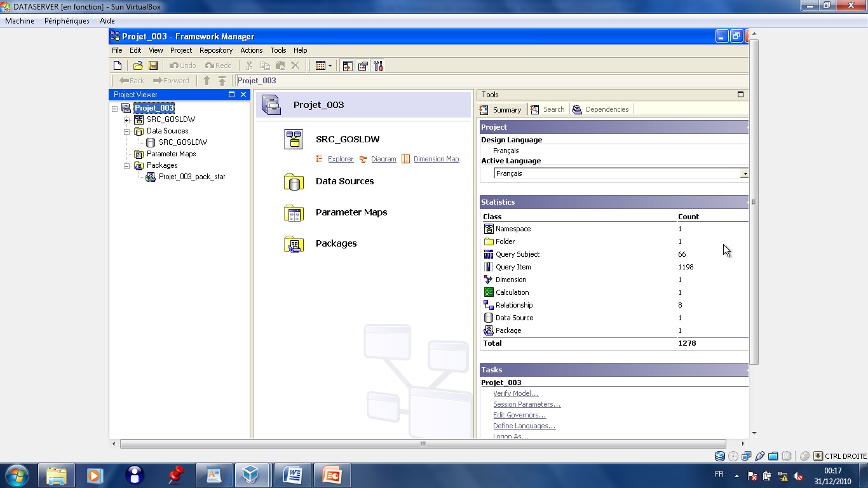Open the Help menu
868x488 pixels.
click(x=301, y=50)
